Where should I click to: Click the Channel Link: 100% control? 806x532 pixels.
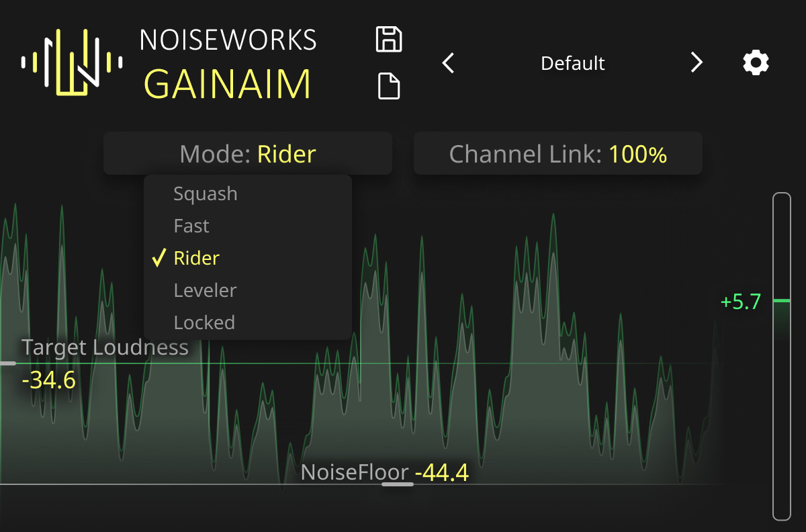click(x=557, y=153)
